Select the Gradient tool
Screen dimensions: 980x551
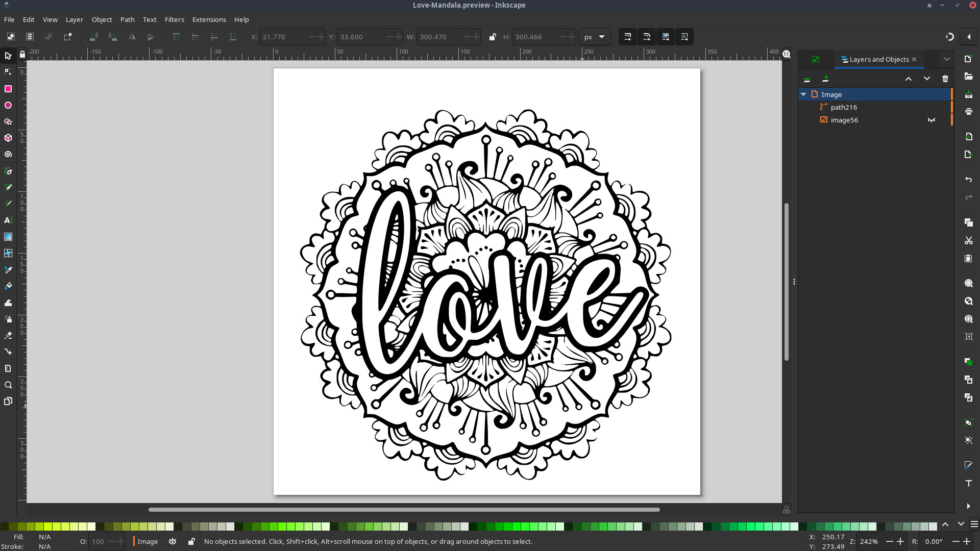[8, 237]
